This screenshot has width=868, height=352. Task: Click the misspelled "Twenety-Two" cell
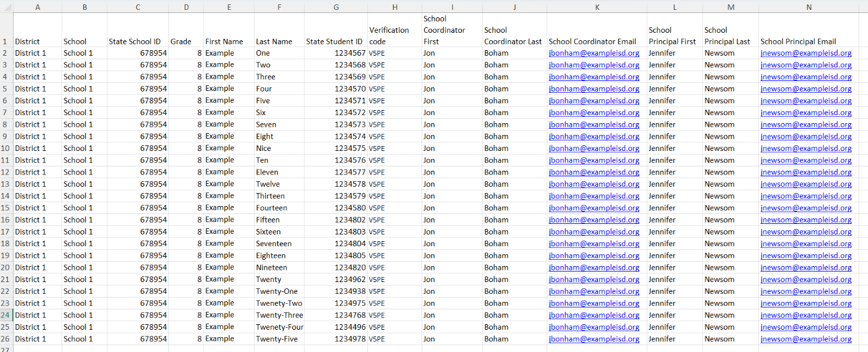click(x=279, y=303)
